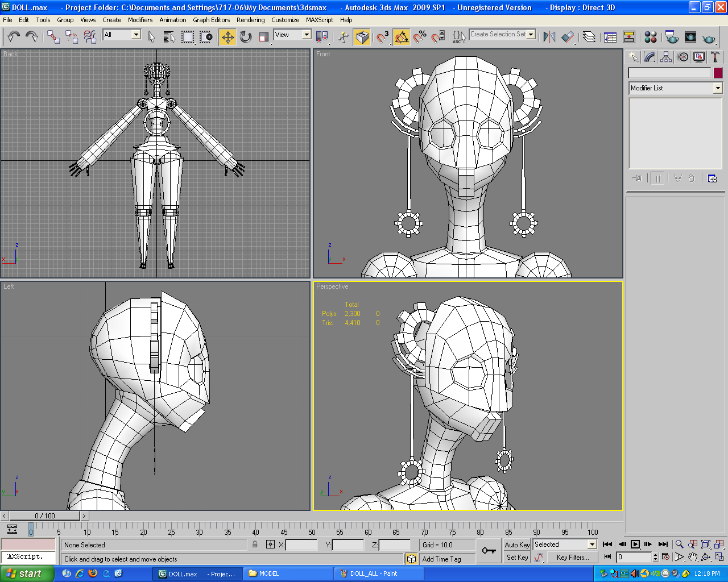Toggle the Keyboard Shortcut Override button
The width and height of the screenshot is (728, 582).
tap(362, 37)
